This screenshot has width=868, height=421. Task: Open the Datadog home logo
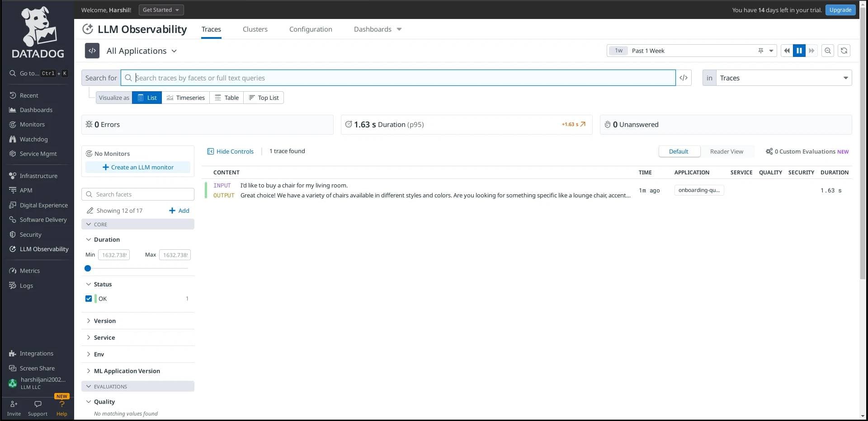click(x=37, y=32)
